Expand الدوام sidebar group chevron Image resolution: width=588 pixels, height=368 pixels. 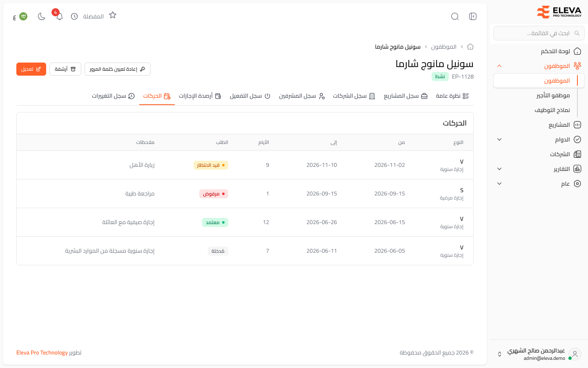coord(499,139)
